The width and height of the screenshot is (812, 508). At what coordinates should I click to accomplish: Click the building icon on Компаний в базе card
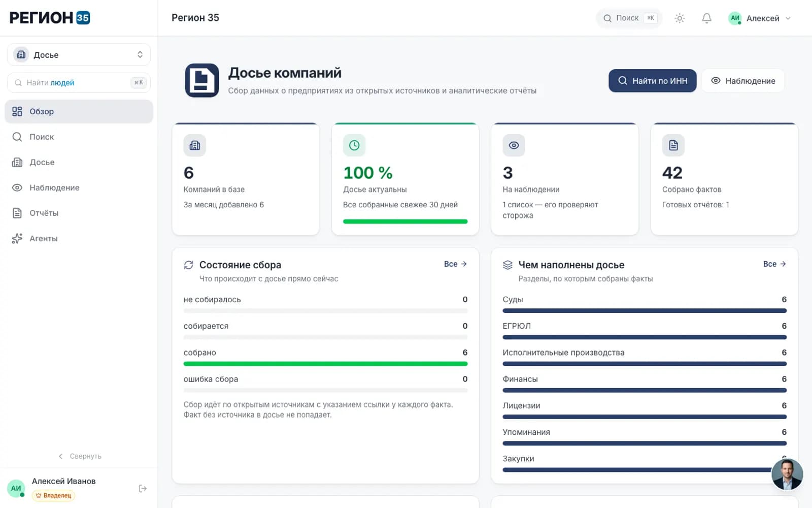pos(195,145)
